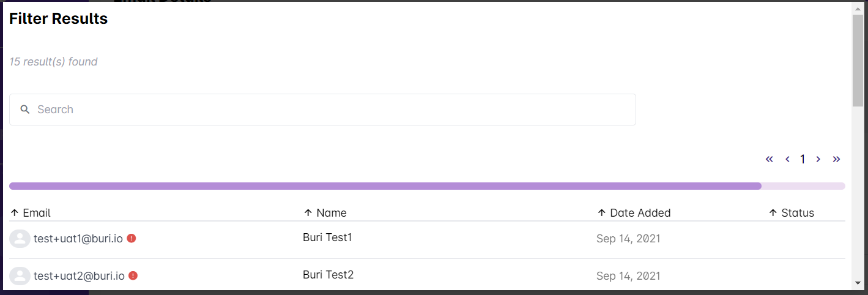Click the red warning icon for test+uat1@buri.io
Image resolution: width=868 pixels, height=295 pixels.
click(132, 238)
